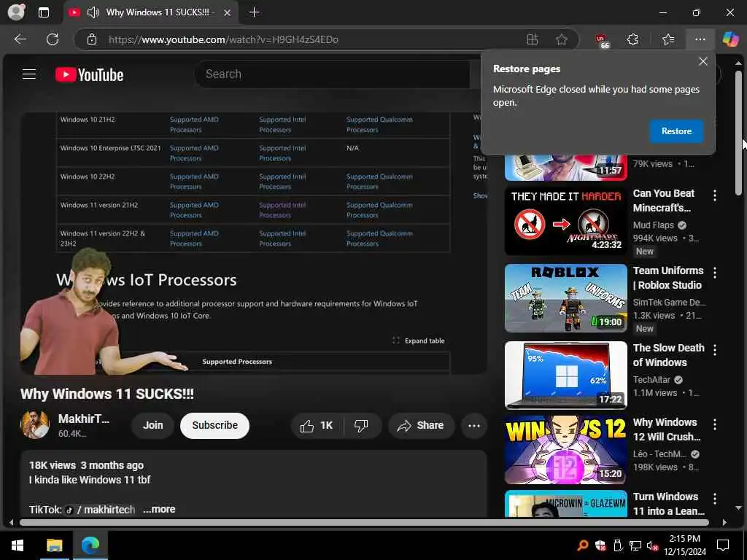This screenshot has height=560, width=747.
Task: Click the scroll-down arrow of the page scrollbar
Action: 738,507
